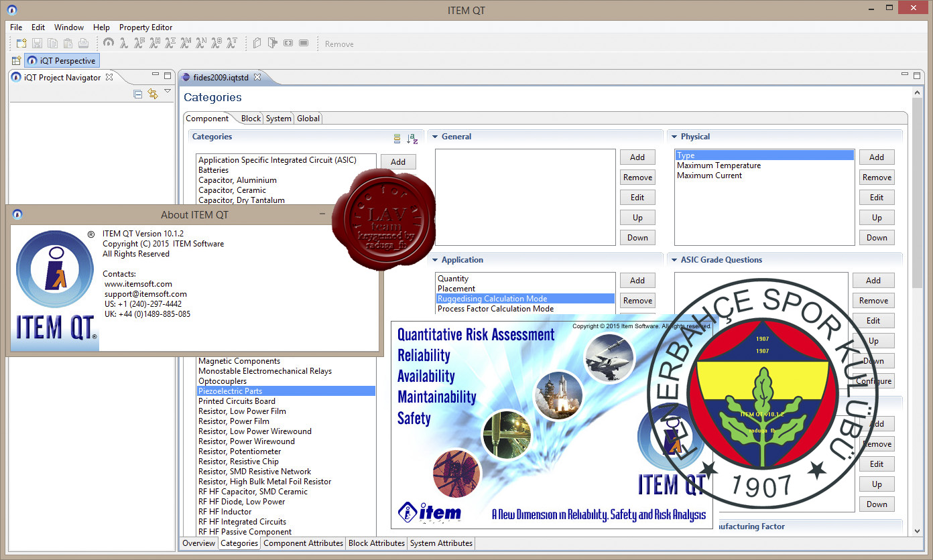Open the Edit menu
Screen dimensions: 933x560
(x=38, y=27)
